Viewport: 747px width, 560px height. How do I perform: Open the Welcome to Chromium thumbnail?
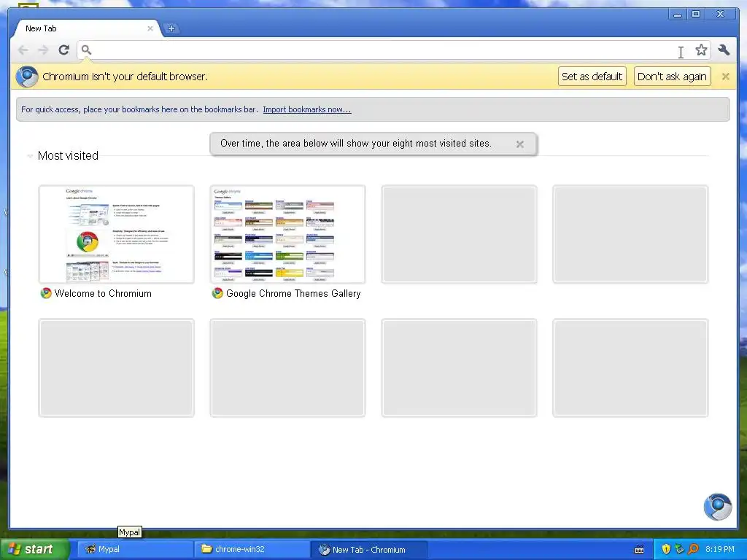116,234
